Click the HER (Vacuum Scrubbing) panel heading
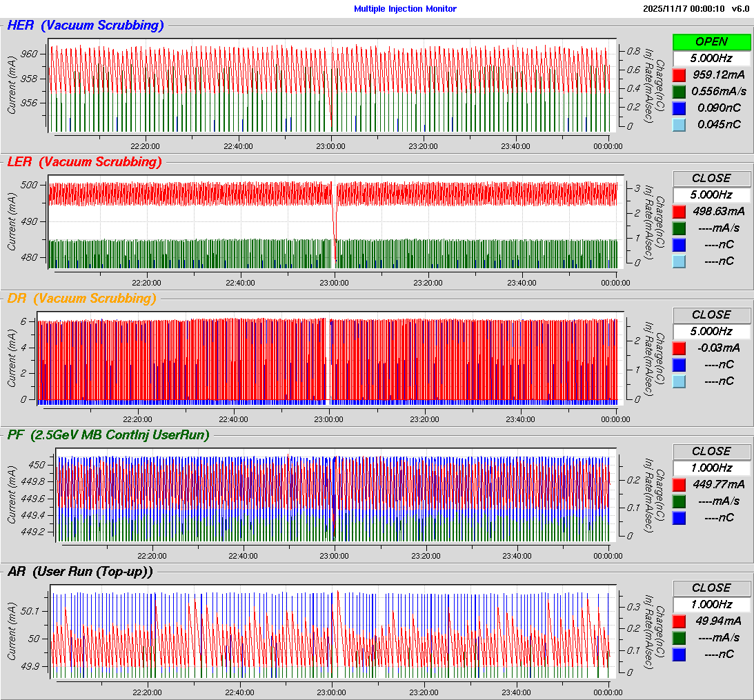The width and height of the screenshot is (754, 700). 86,26
